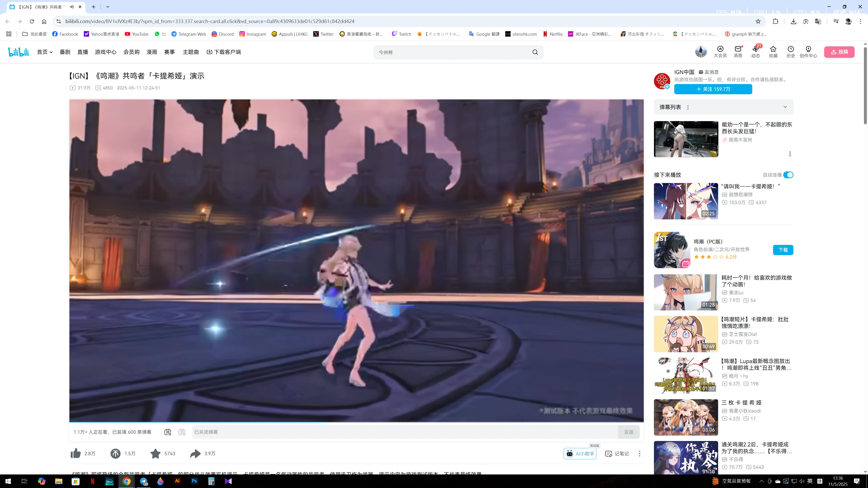The image size is (868, 488).
Task: Like the video with thumbs-up icon
Action: 75,453
